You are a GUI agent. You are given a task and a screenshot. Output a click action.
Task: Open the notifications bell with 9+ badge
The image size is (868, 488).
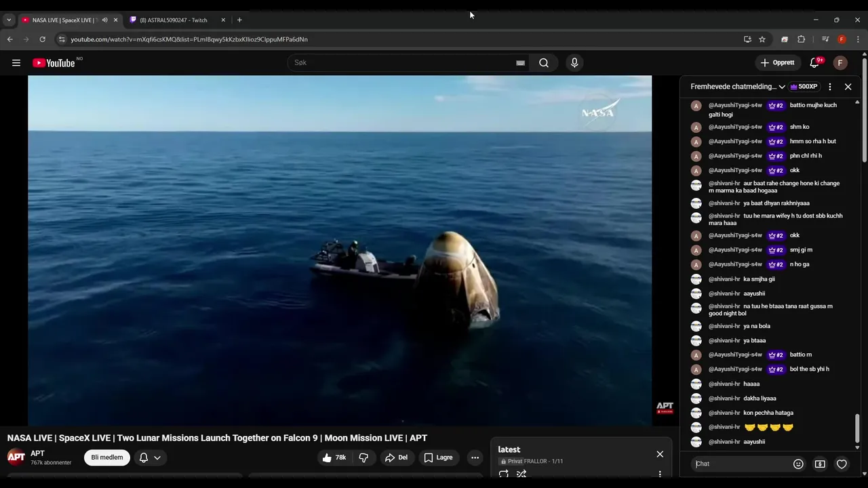tap(814, 63)
